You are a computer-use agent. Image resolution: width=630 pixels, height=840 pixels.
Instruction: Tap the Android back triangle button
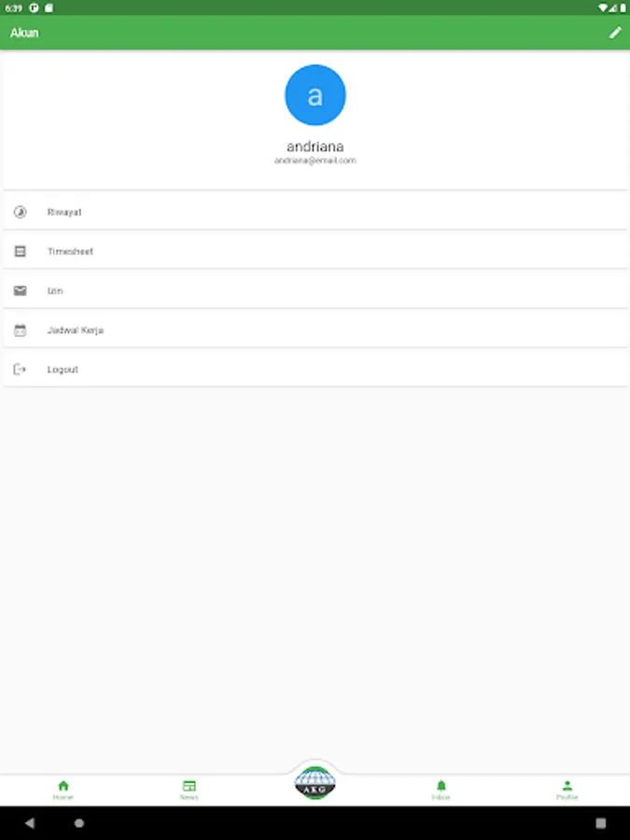[30, 823]
